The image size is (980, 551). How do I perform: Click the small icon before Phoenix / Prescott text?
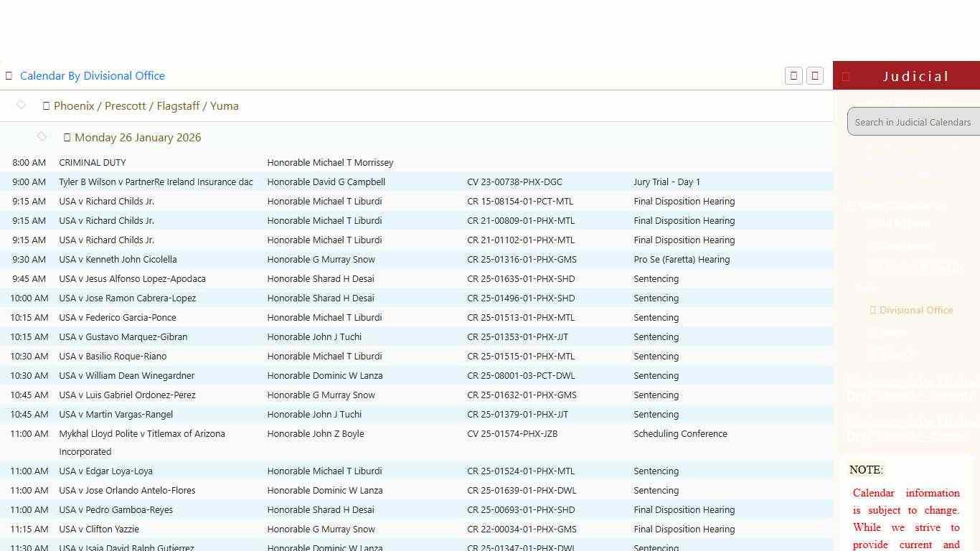46,106
